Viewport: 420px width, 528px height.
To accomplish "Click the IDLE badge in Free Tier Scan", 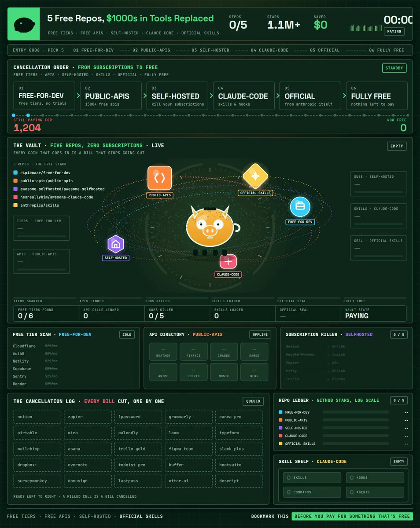I will tap(127, 335).
